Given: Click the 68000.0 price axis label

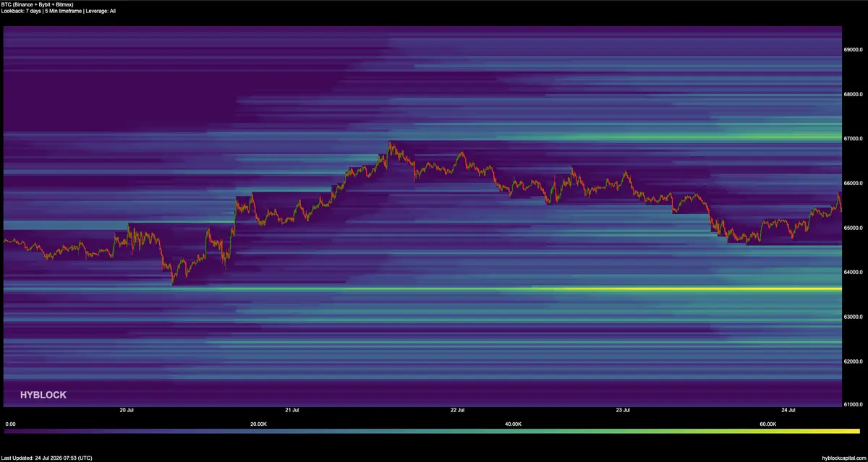Looking at the screenshot, I should 854,94.
